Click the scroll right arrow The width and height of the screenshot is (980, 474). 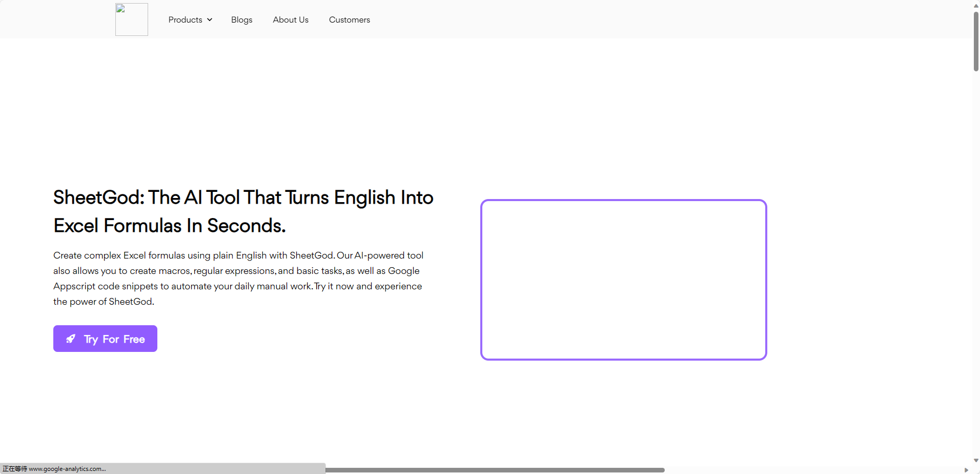pyautogui.click(x=966, y=470)
